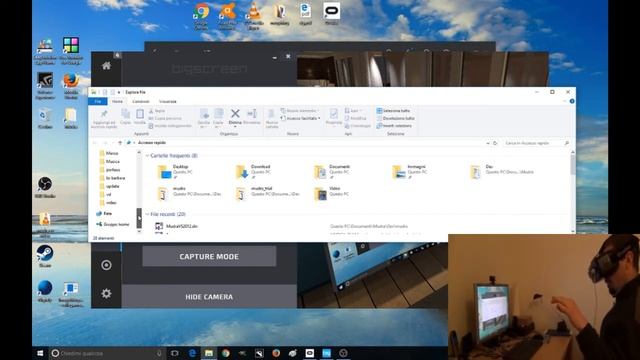Screen dimensions: 640x360
Task: Select Musica in the navigation pane
Action: pos(109,162)
